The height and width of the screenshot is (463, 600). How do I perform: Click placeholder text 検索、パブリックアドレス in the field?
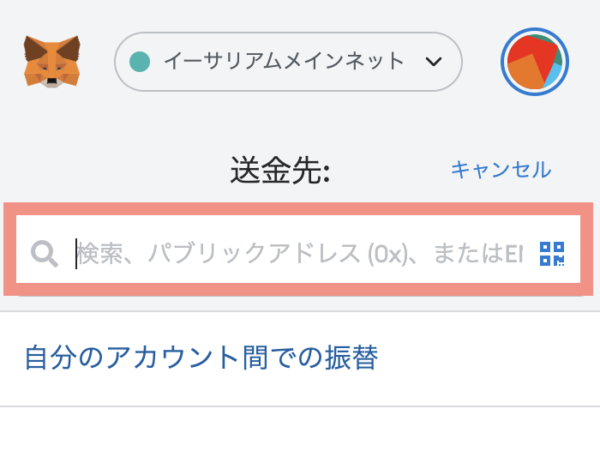coord(218,253)
